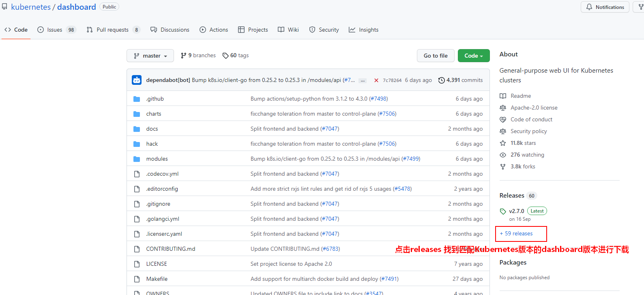Open pull request #6783 link

[331, 249]
